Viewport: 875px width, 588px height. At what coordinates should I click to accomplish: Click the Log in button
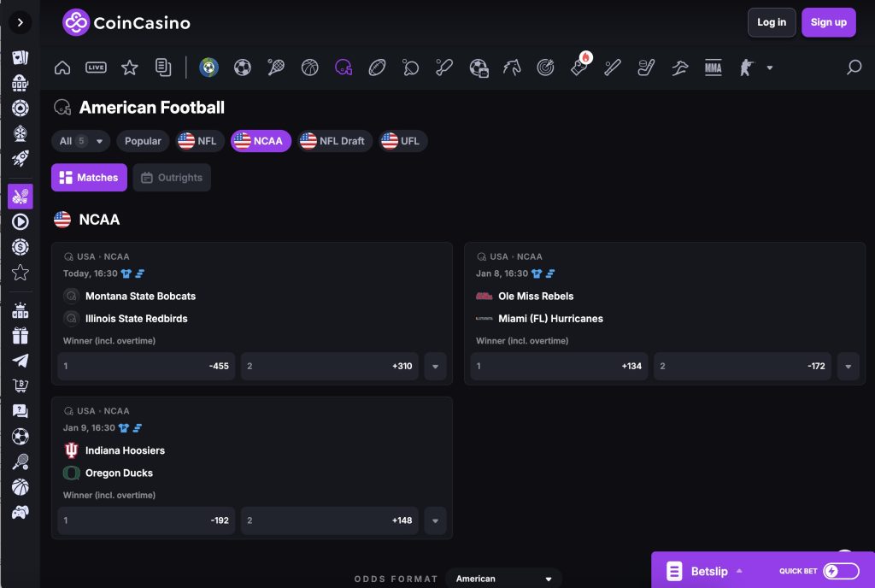click(x=772, y=22)
